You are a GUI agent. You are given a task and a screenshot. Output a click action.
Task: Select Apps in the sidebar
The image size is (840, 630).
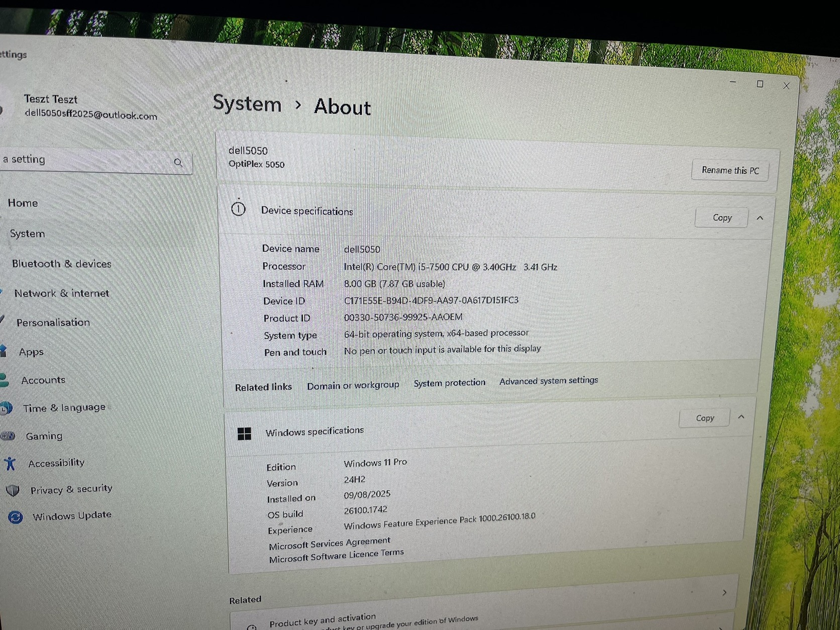point(31,352)
